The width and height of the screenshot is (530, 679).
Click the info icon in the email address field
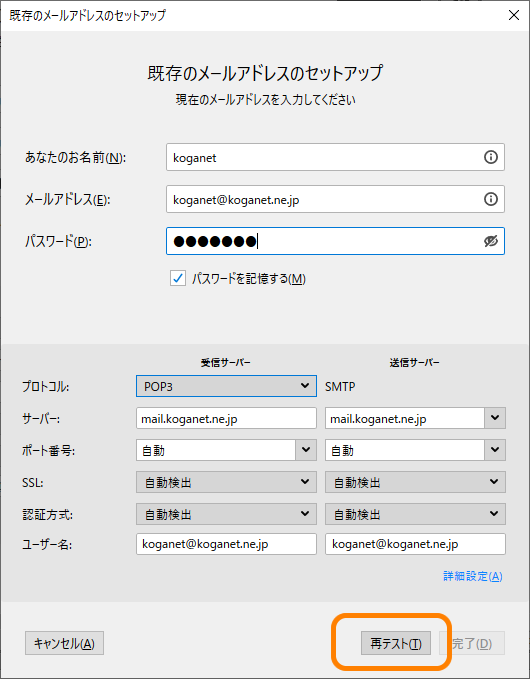[x=490, y=199]
